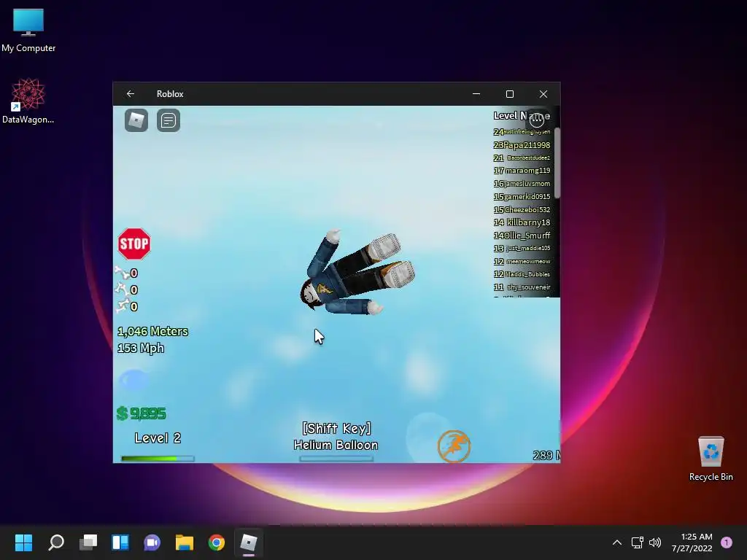Show hidden tray icons chevron
The image size is (747, 560).
617,542
